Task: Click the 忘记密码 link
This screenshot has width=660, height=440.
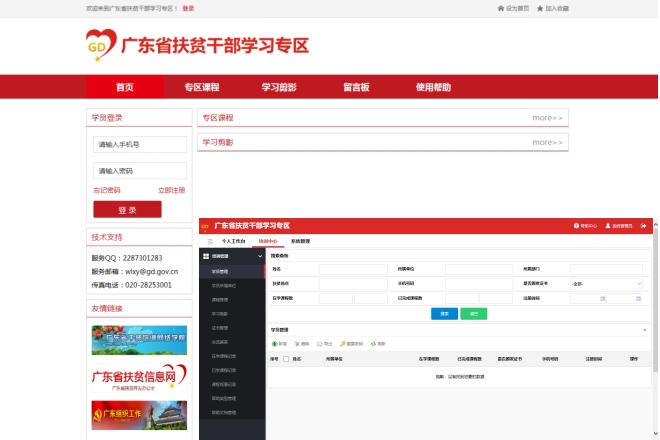Action: (106, 190)
